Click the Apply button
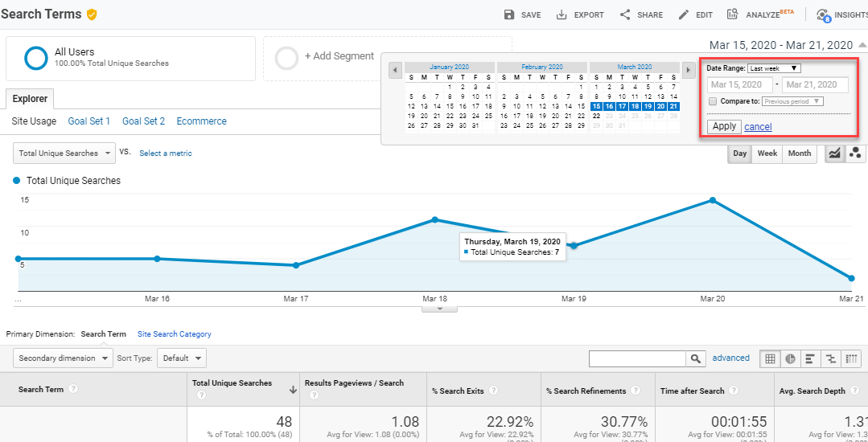This screenshot has width=868, height=442. pos(724,126)
